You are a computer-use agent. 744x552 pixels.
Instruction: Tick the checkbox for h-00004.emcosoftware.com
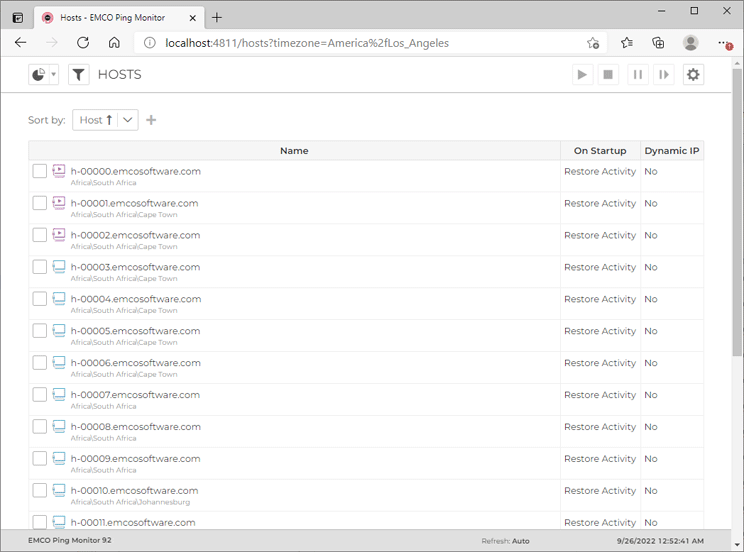tap(40, 299)
